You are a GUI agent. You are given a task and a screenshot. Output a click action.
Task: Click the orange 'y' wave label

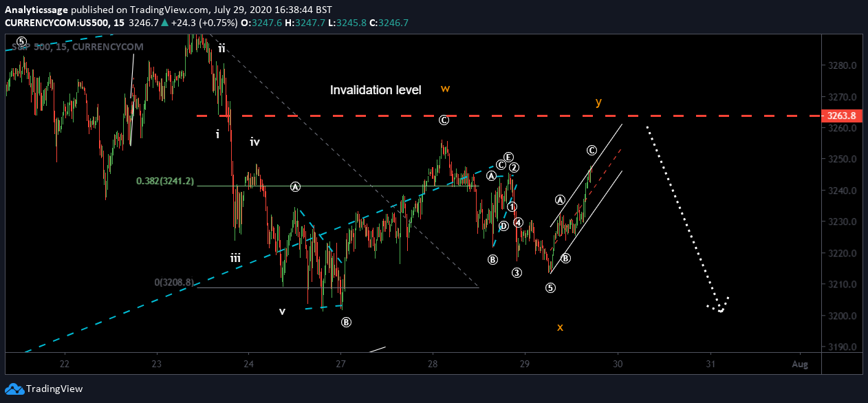[599, 102]
